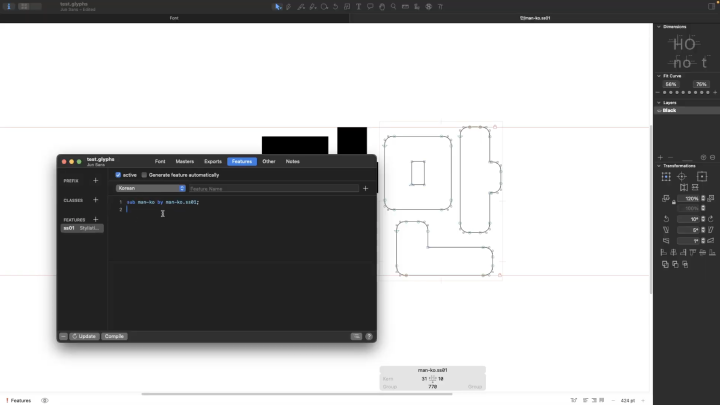
Task: Select the Pen Draw tool
Action: tap(289, 6)
